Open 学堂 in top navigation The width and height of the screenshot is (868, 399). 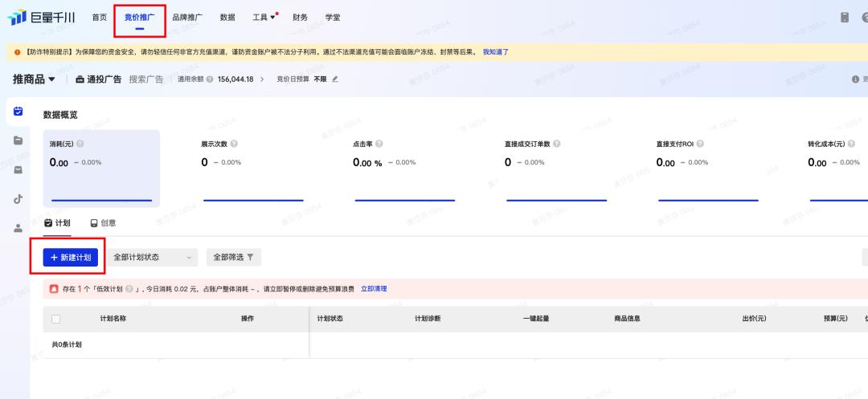pyautogui.click(x=333, y=17)
